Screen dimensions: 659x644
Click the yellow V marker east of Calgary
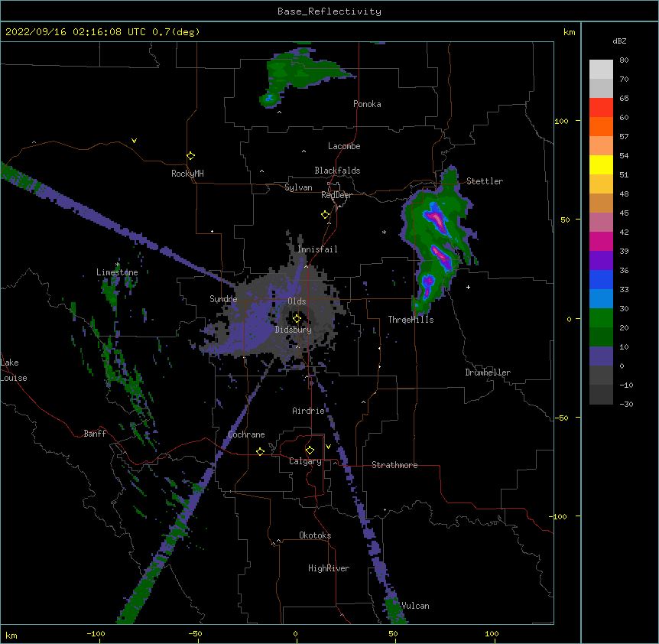pyautogui.click(x=328, y=447)
